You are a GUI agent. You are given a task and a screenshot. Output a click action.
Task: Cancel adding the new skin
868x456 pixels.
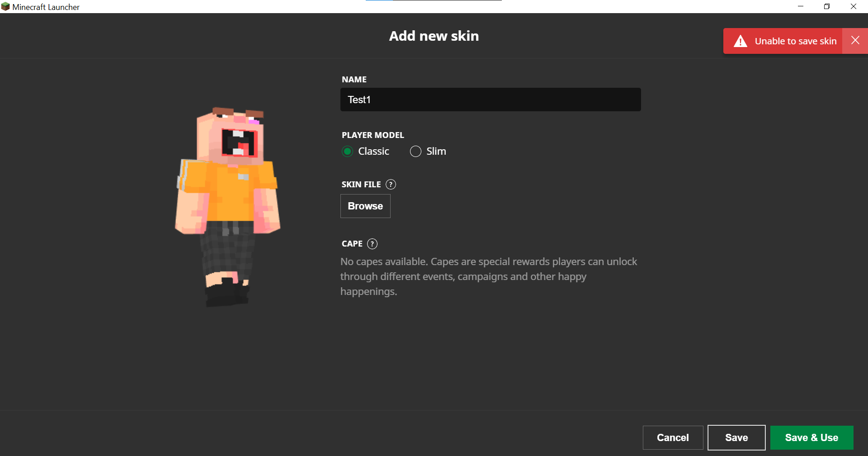(673, 437)
